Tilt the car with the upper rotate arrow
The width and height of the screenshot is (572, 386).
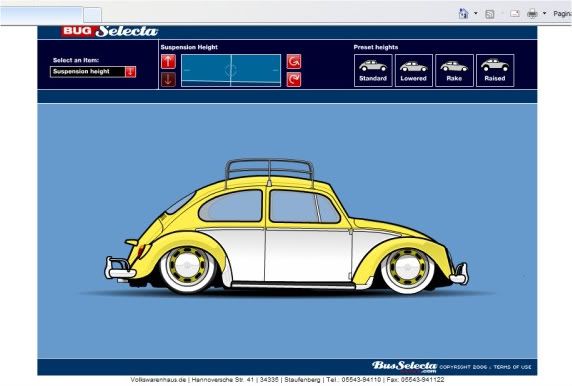pyautogui.click(x=294, y=61)
